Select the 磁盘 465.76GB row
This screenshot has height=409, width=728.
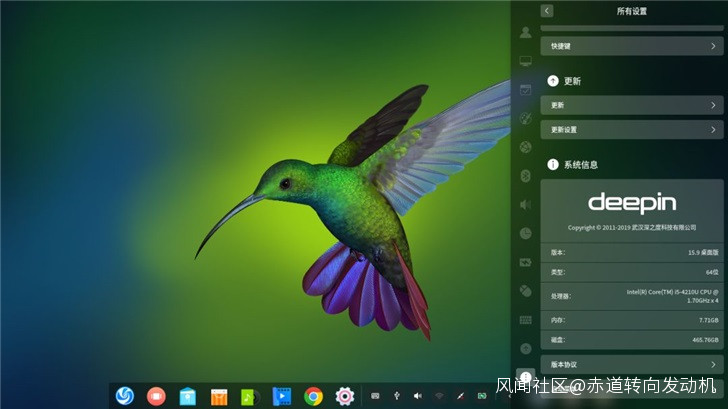632,340
